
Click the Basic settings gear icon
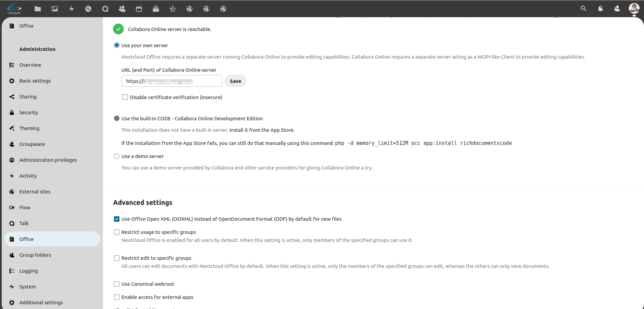click(12, 81)
